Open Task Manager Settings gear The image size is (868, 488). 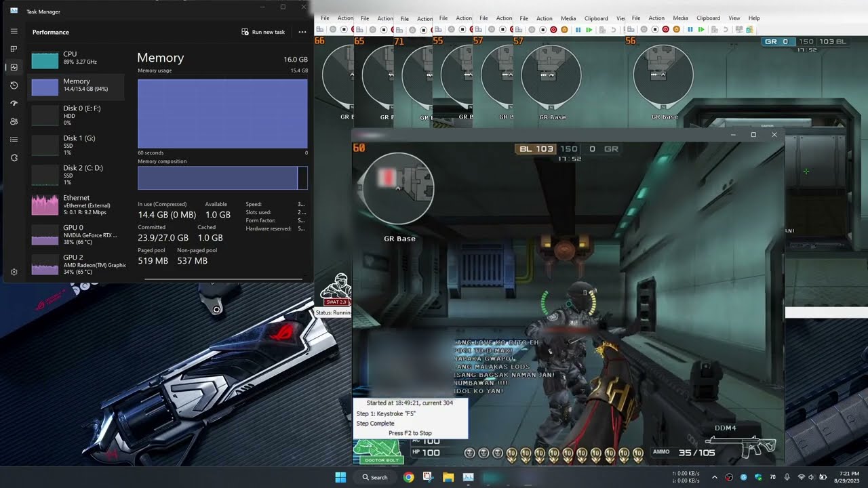(x=14, y=272)
